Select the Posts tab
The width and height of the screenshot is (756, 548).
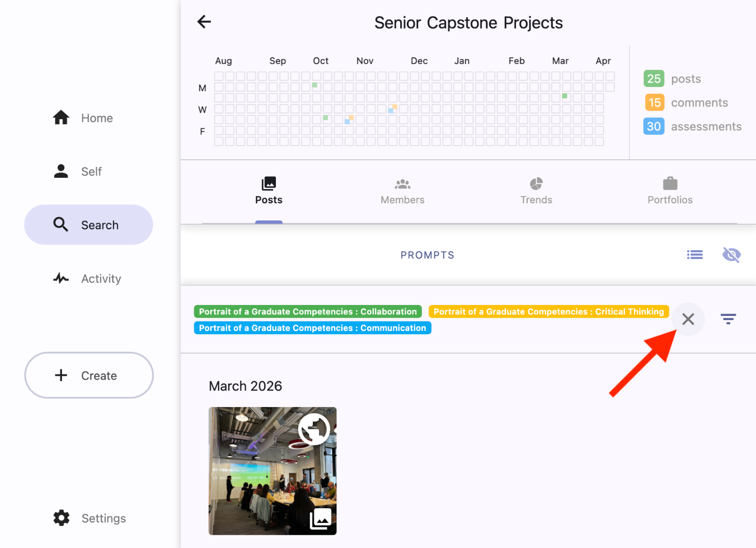pos(269,191)
